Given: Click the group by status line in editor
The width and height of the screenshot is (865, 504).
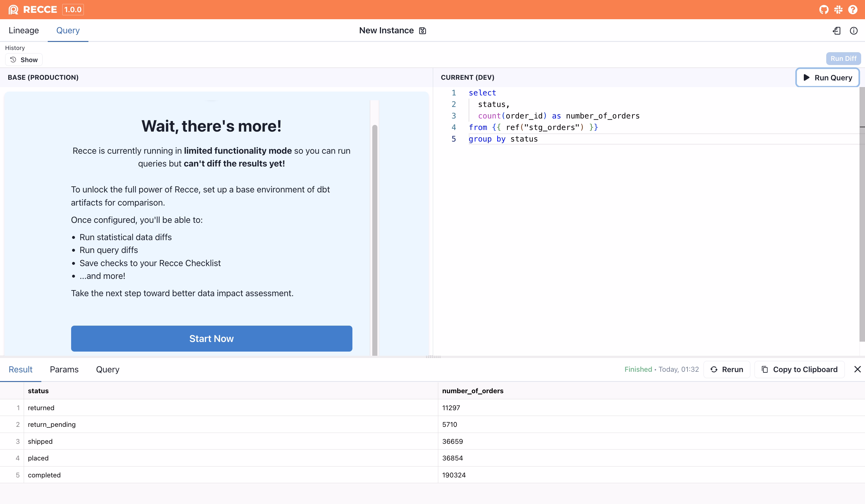Looking at the screenshot, I should click(x=503, y=139).
